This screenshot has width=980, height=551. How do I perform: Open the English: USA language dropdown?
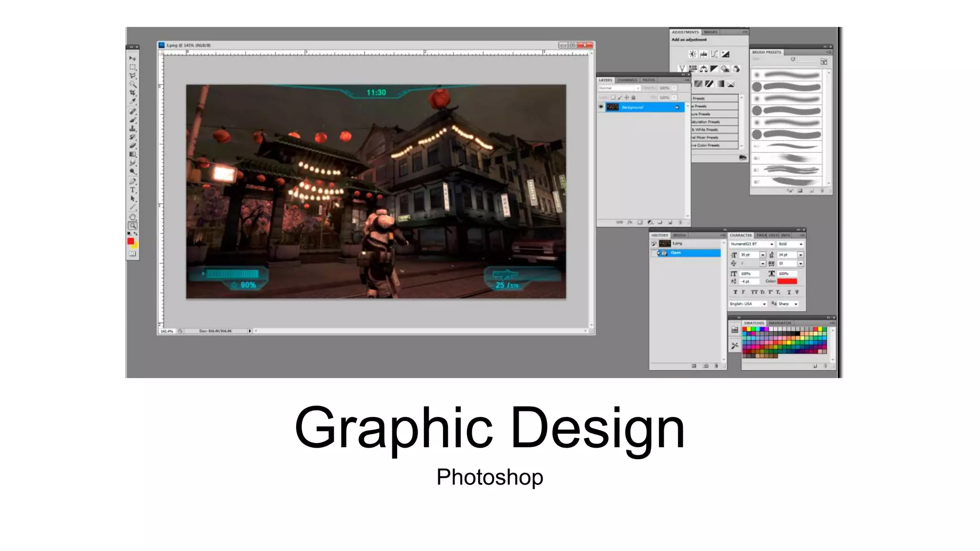[x=748, y=304]
